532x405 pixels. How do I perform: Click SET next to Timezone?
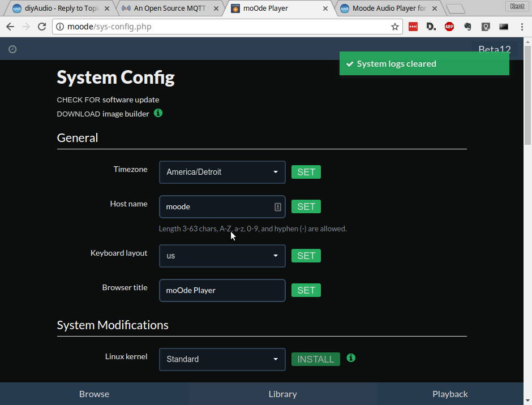(x=306, y=172)
